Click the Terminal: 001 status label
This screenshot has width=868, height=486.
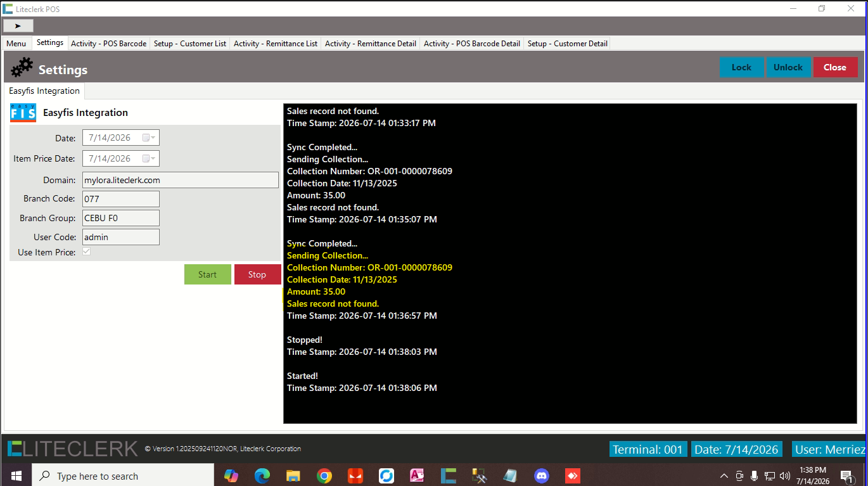click(648, 449)
